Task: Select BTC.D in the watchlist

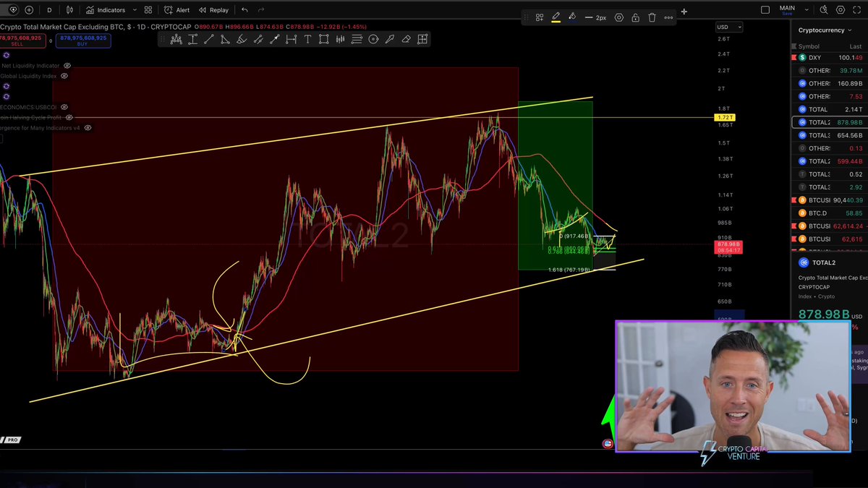Action: click(x=829, y=213)
